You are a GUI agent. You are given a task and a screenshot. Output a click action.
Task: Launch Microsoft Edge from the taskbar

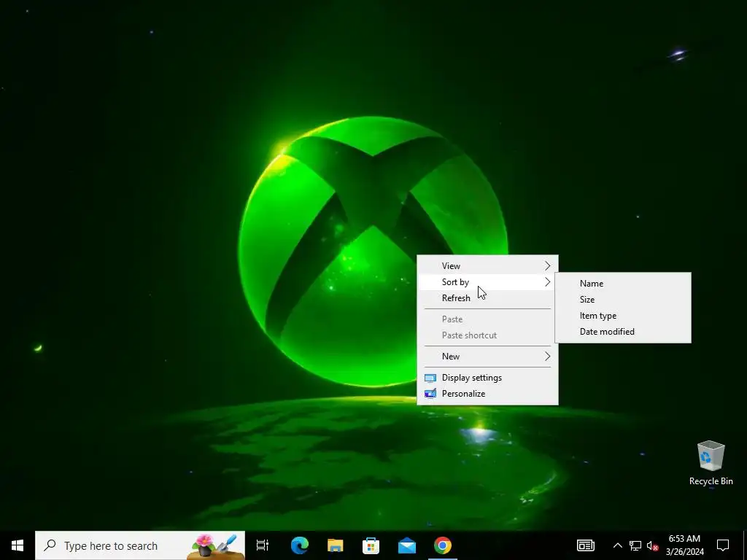click(300, 545)
